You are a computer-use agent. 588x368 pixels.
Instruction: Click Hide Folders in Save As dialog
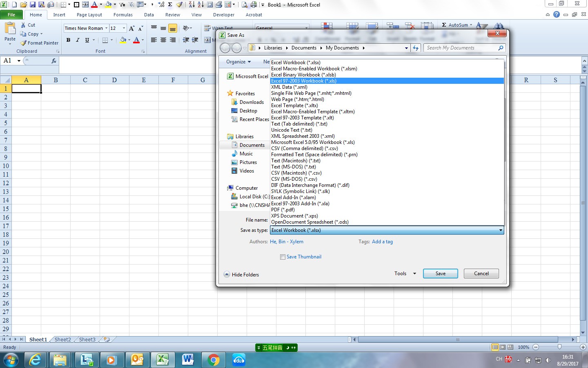click(241, 274)
